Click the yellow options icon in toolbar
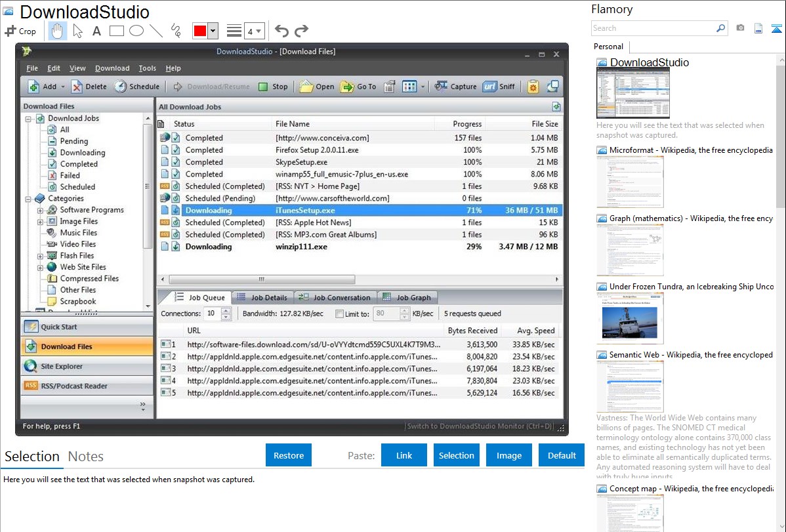The height and width of the screenshot is (532, 786). [x=533, y=86]
